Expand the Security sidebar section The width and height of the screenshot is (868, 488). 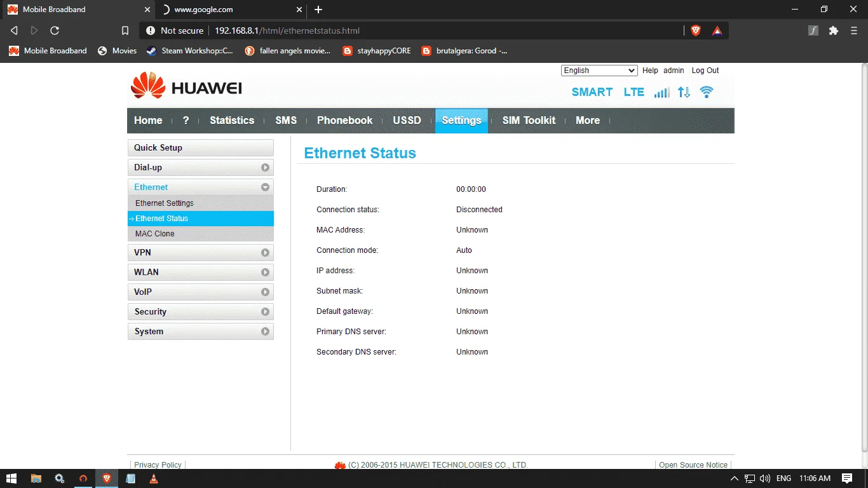201,312
